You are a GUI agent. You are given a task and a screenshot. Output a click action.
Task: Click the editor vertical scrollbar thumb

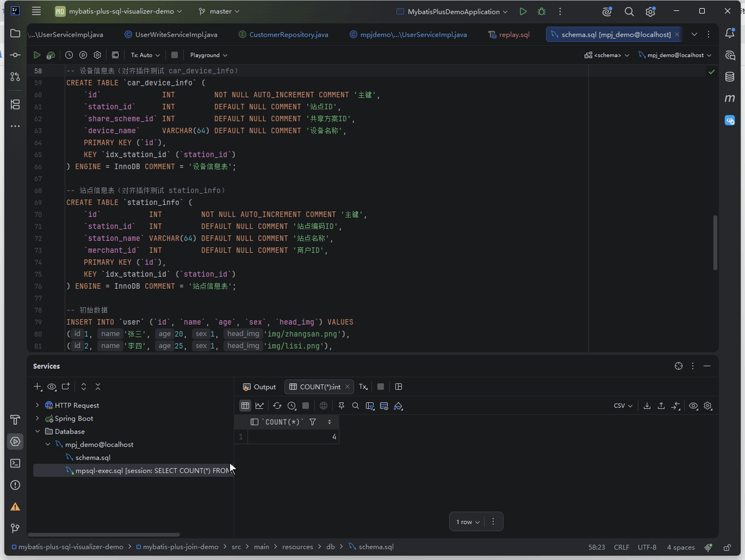click(715, 243)
